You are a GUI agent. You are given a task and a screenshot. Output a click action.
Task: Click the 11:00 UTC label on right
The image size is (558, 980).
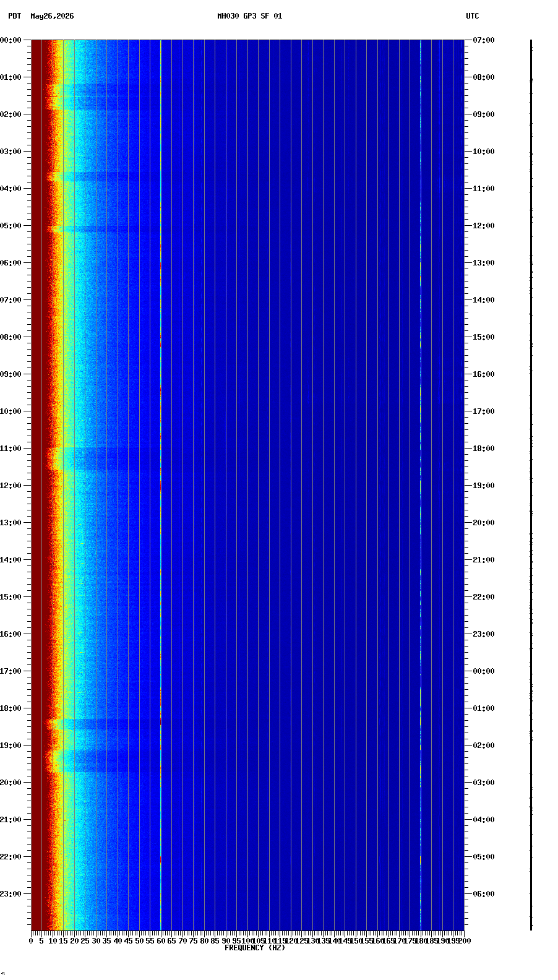point(484,189)
